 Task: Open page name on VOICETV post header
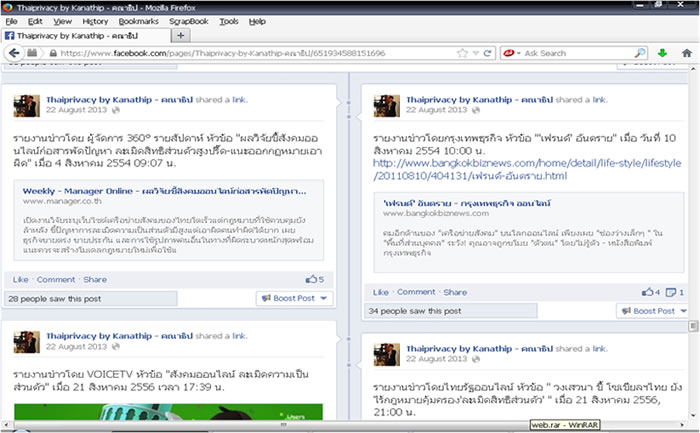click(119, 336)
